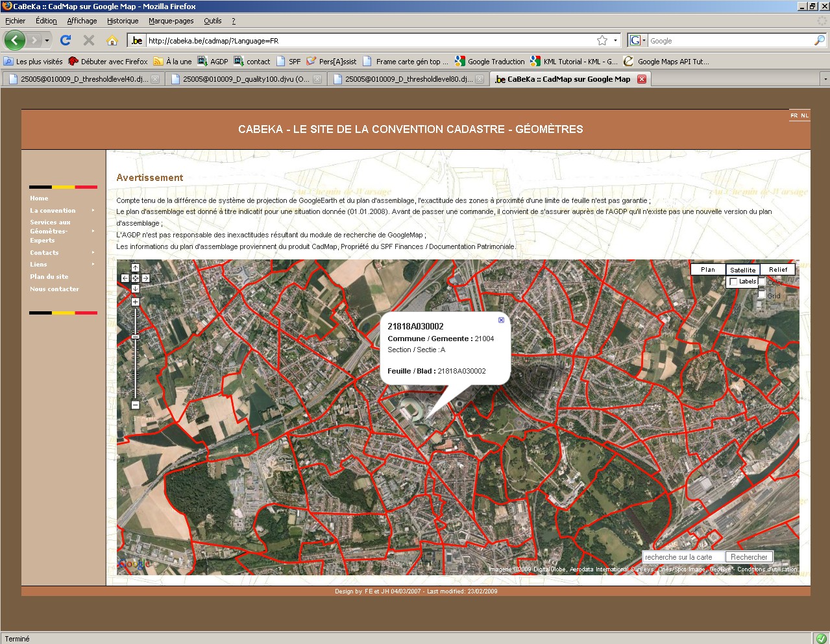The height and width of the screenshot is (644, 830).
Task: Open the Édition menu
Action: [46, 21]
